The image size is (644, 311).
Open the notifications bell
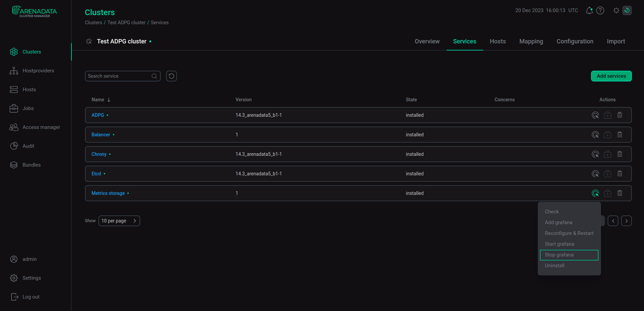click(x=589, y=10)
